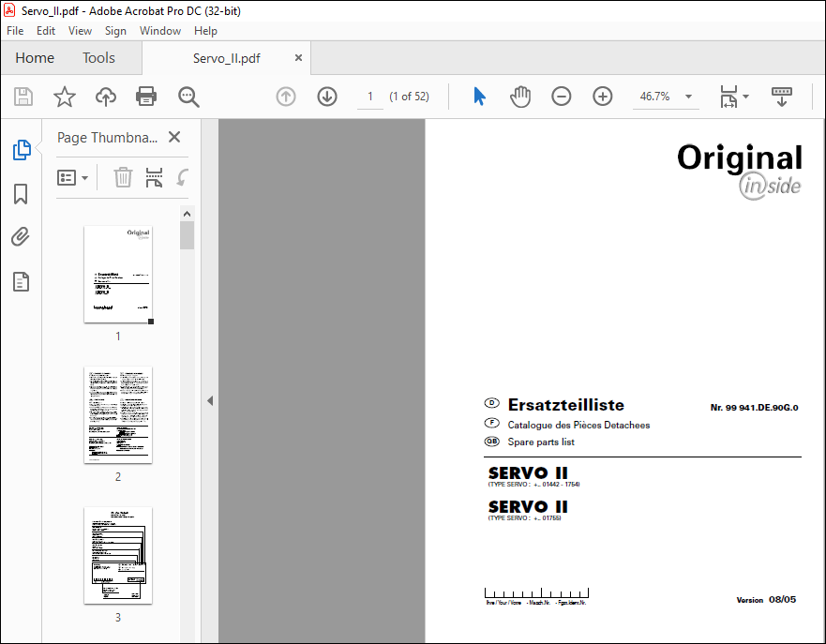Click the "Version 08/05" text
Viewport: 826px width, 644px height.
click(x=766, y=600)
